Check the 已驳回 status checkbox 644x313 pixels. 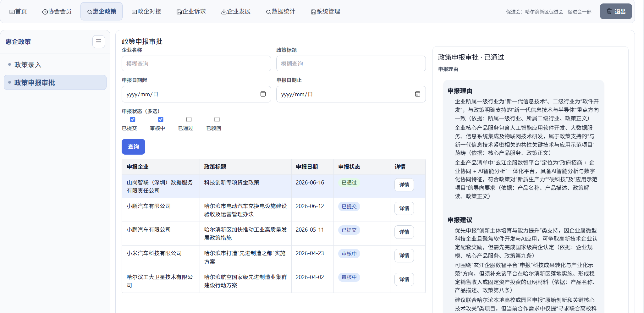[x=217, y=119]
